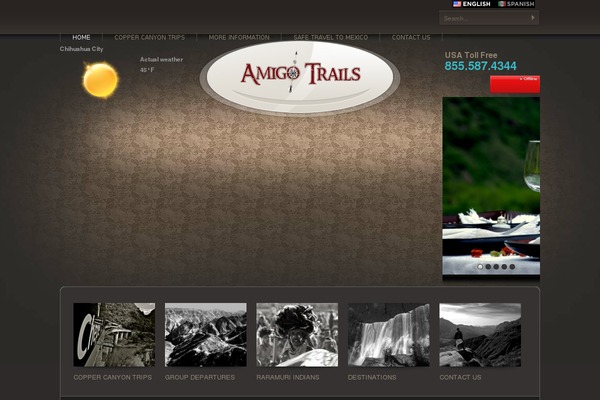Click Raramuri Indians caption link

pos(288,377)
